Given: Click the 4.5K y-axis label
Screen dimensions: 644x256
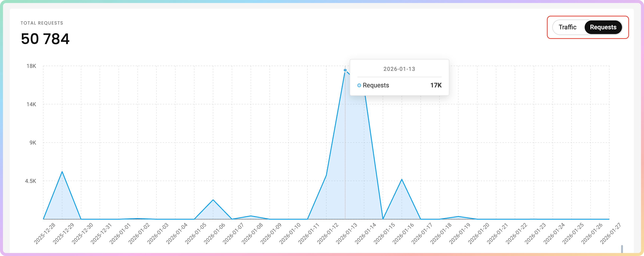Looking at the screenshot, I should pos(30,181).
